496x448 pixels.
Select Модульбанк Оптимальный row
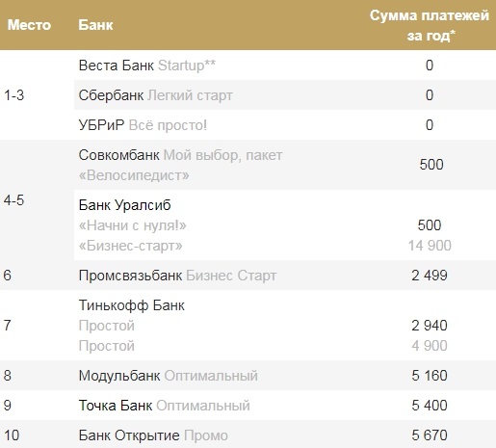tap(248, 376)
